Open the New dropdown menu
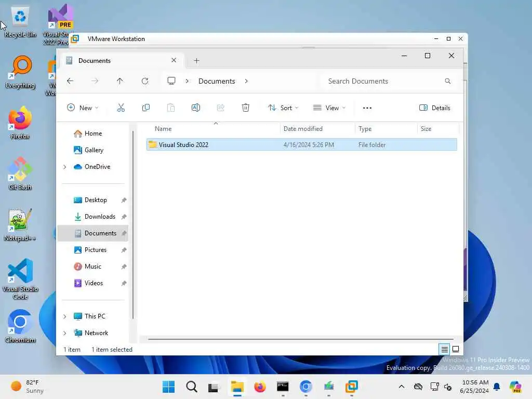Image resolution: width=532 pixels, height=399 pixels. [83, 108]
